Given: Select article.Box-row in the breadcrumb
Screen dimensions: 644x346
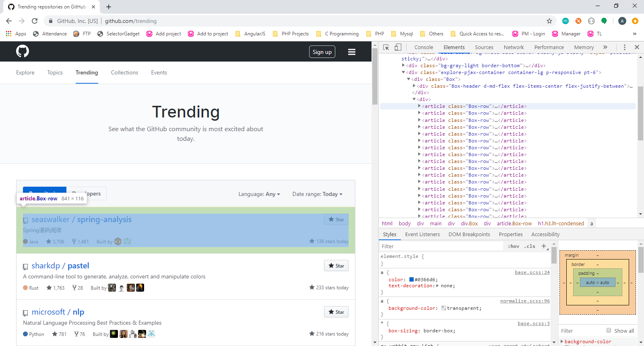Looking at the screenshot, I should pyautogui.click(x=514, y=223).
